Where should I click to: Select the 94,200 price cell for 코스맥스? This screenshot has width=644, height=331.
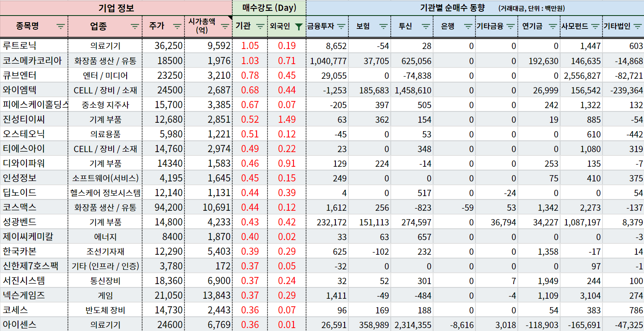[x=164, y=207]
